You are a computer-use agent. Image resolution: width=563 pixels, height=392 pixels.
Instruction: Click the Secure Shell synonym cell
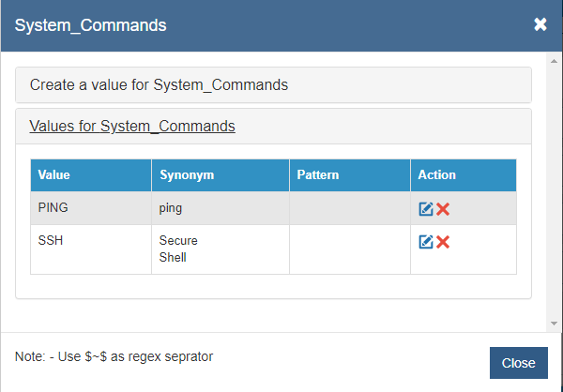pos(178,249)
